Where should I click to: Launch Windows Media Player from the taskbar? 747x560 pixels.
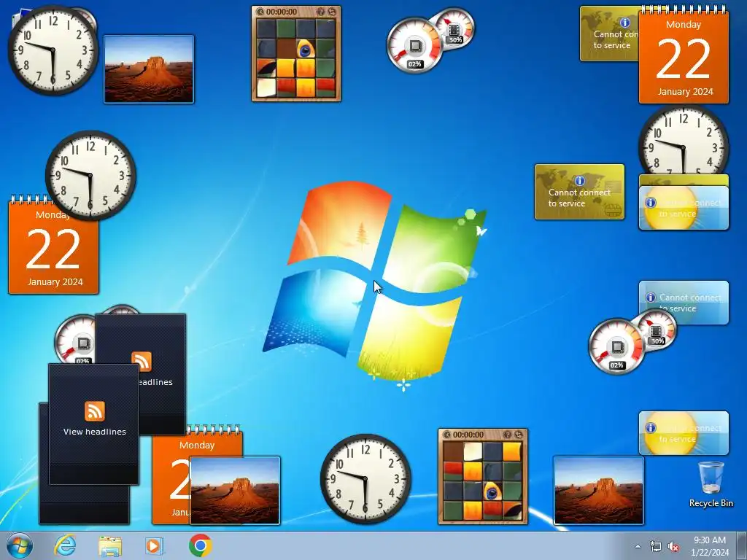click(155, 545)
